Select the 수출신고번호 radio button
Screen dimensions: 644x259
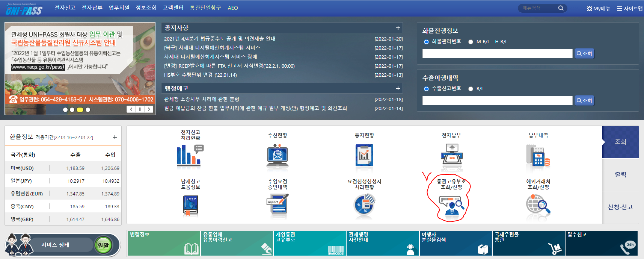(x=426, y=89)
